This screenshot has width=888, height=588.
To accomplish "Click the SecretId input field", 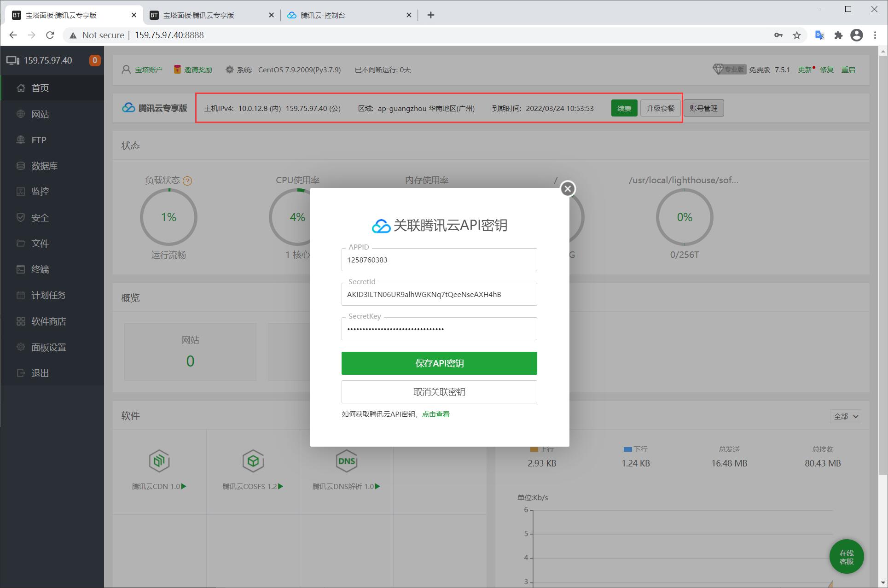I will pos(439,294).
